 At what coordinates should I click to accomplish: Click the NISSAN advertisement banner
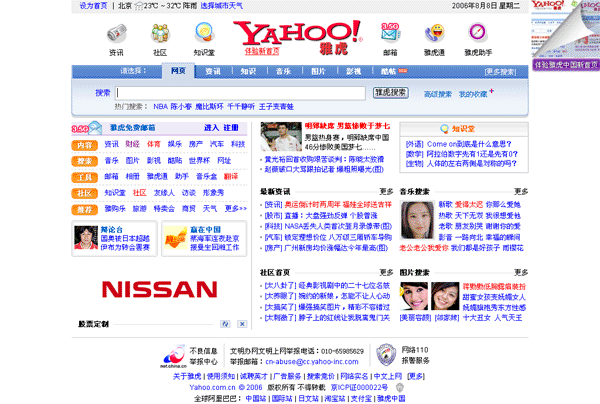(160, 289)
